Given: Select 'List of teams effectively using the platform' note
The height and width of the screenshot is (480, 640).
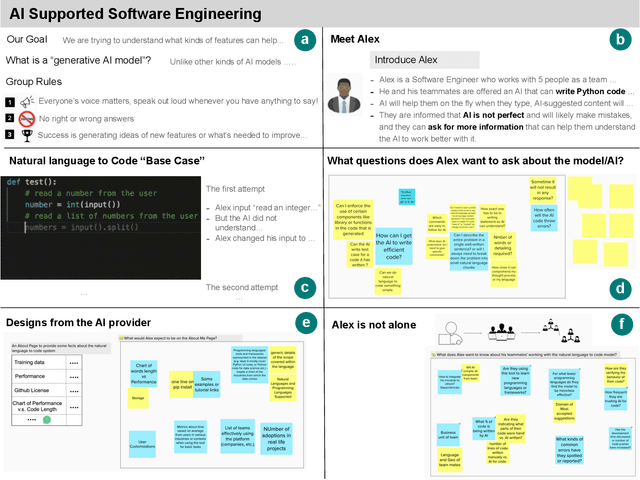Looking at the screenshot, I should 238,436.
